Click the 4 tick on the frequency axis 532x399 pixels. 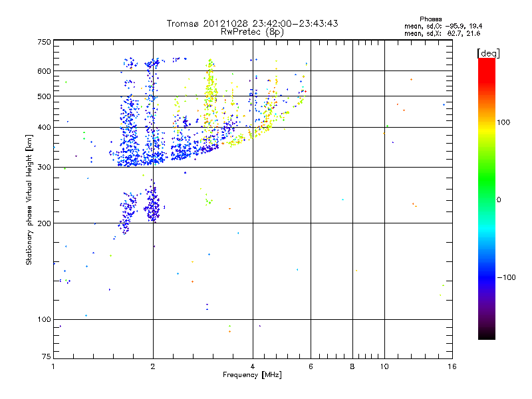[253, 366]
